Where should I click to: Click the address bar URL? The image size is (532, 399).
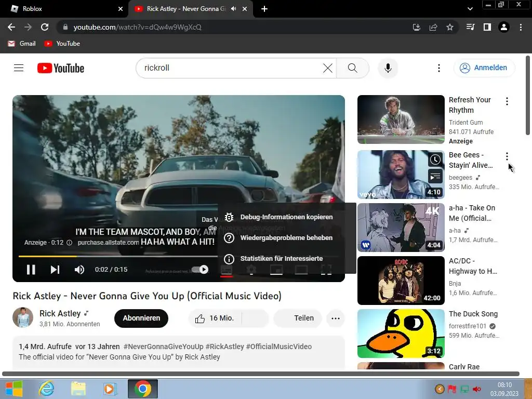(x=137, y=27)
